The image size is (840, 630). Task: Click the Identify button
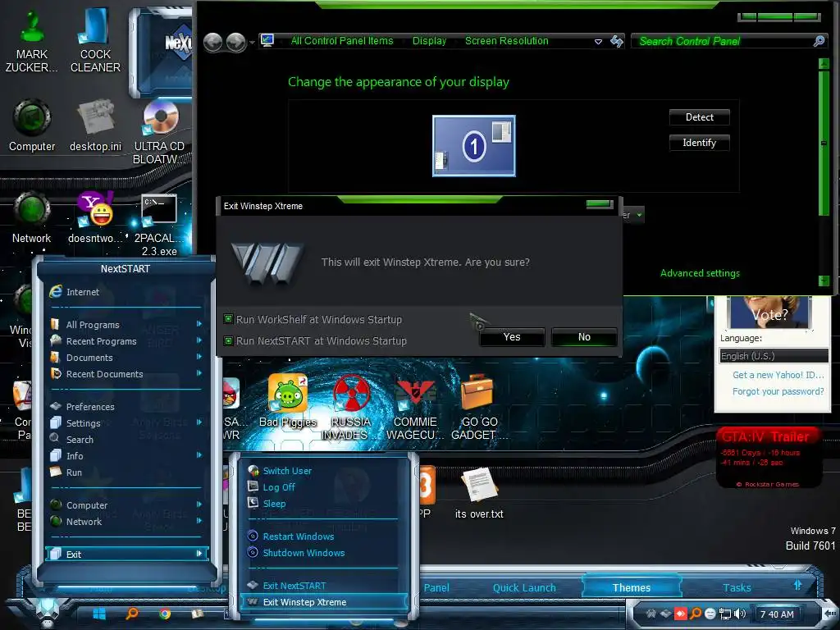point(699,143)
